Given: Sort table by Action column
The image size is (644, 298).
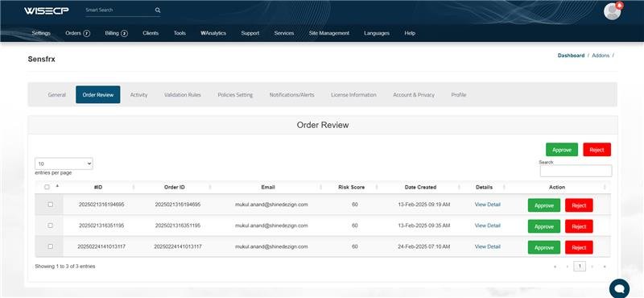Looking at the screenshot, I should coord(557,187).
